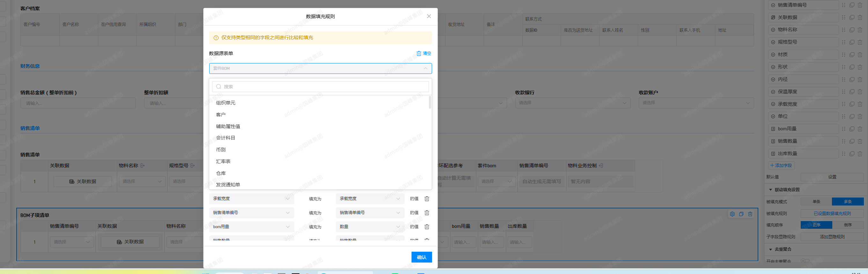Screen dimensions: 868x274
Task: Collapse the 联动填充设置 section
Action: tap(770, 190)
